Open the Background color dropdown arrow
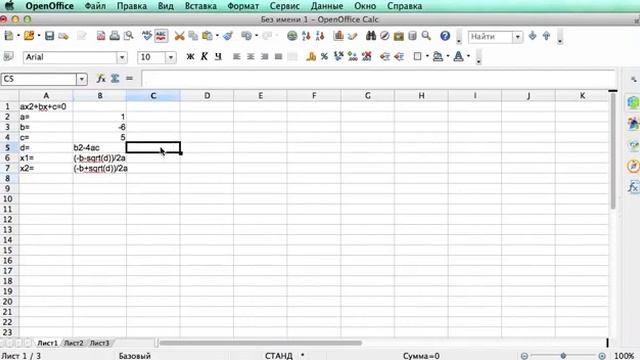 (x=448, y=56)
